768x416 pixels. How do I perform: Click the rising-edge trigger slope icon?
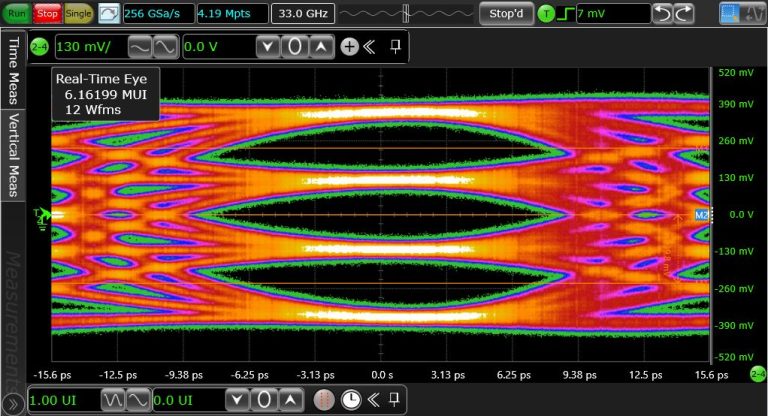[566, 14]
